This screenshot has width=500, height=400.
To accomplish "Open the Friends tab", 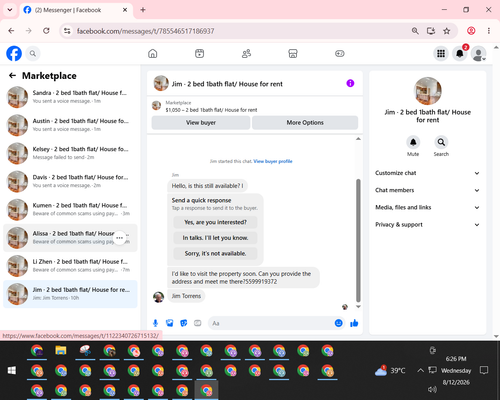I will pos(246,53).
